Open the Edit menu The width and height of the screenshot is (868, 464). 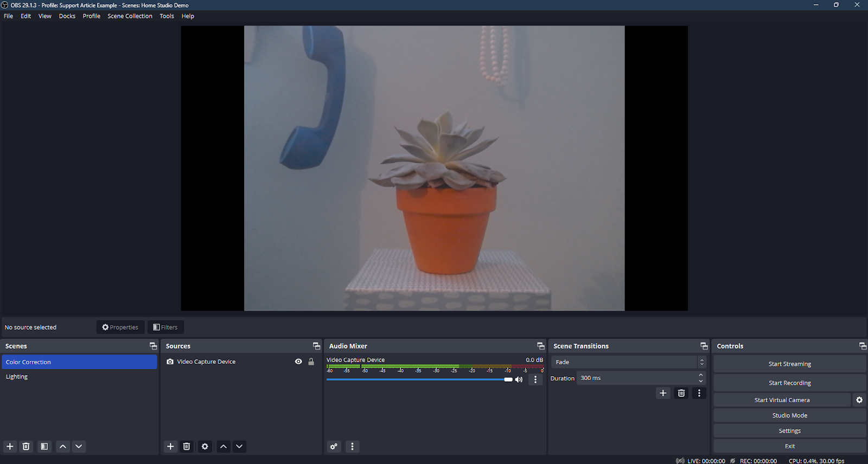click(26, 16)
